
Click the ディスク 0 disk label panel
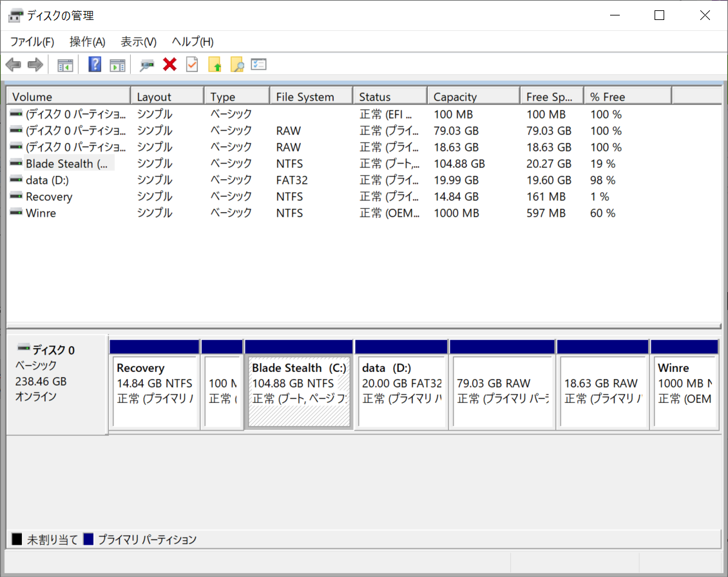click(57, 385)
